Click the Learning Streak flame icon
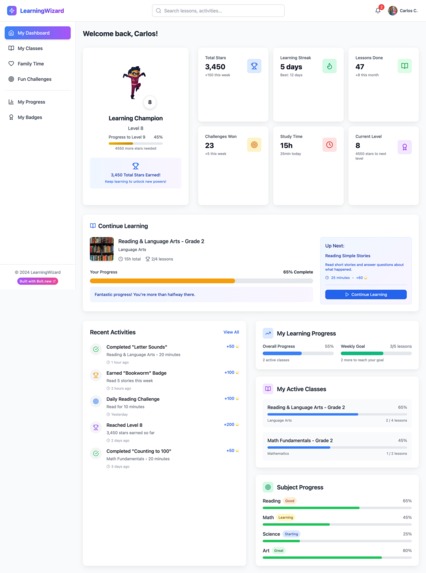426x573 pixels. pyautogui.click(x=330, y=66)
